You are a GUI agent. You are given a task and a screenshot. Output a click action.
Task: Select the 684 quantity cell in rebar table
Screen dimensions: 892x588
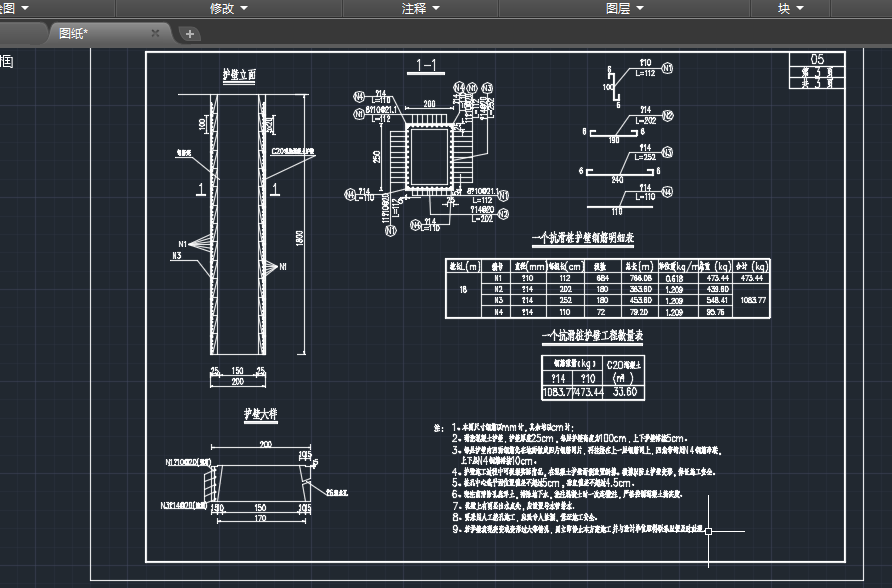coord(602,278)
